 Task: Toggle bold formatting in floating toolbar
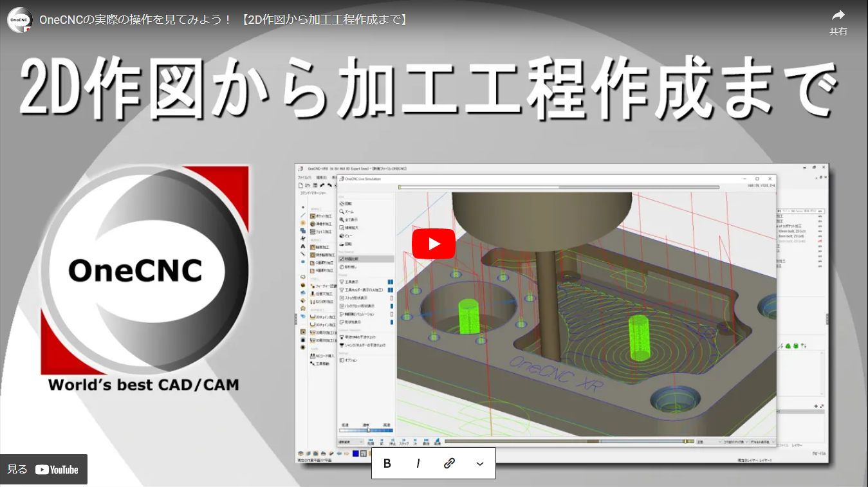[387, 463]
